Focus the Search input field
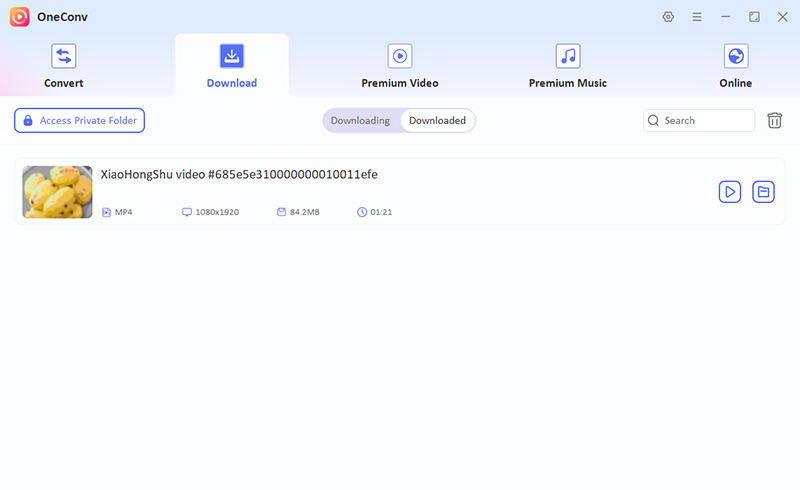Screen dimensions: 800x490 tap(699, 120)
